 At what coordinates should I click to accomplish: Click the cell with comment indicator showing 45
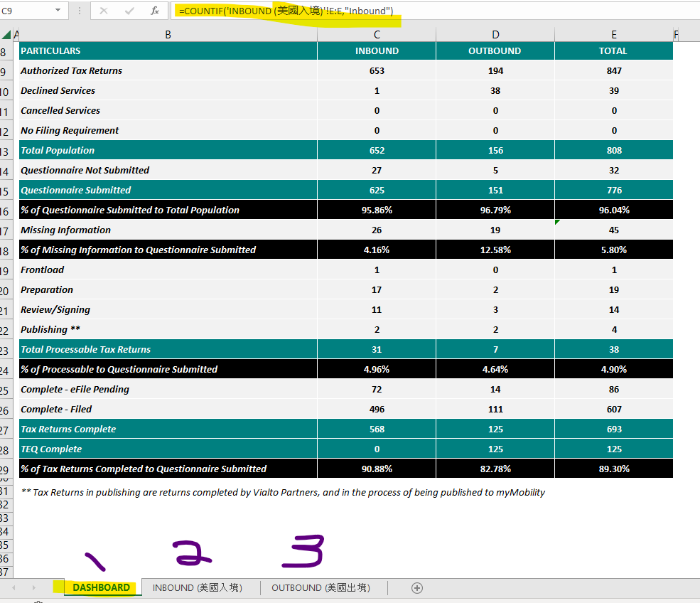(613, 229)
